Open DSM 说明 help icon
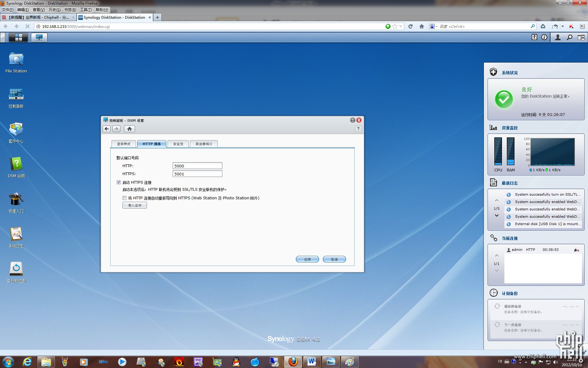The image size is (588, 368). [16, 168]
